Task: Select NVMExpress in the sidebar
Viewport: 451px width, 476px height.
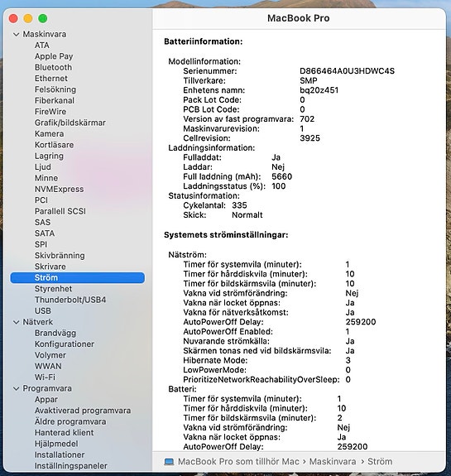Action: coord(60,189)
